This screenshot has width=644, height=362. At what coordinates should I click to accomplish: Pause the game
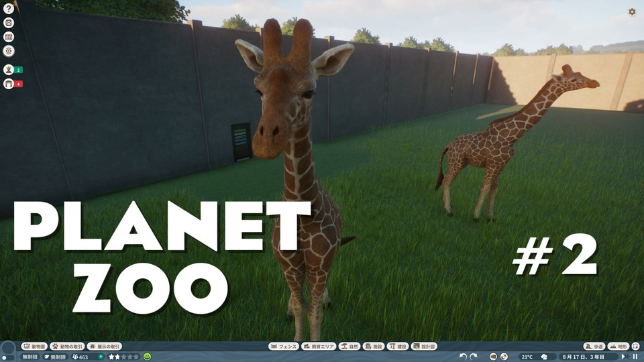[x=635, y=357]
